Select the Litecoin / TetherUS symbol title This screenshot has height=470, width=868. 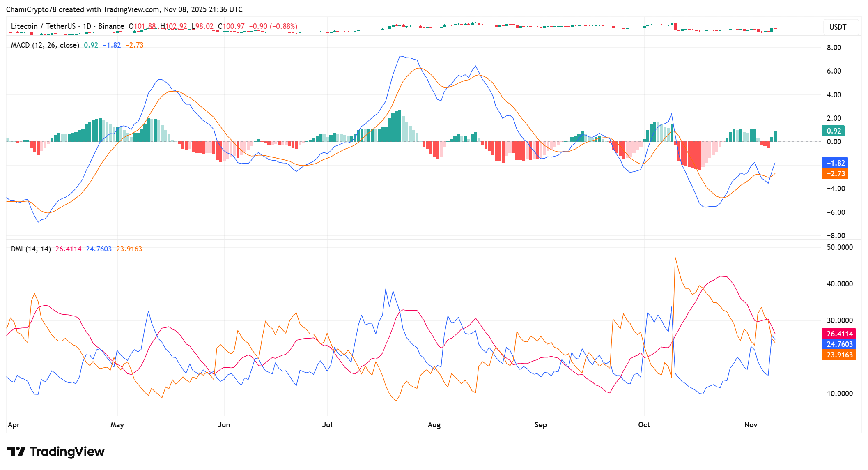(43, 26)
